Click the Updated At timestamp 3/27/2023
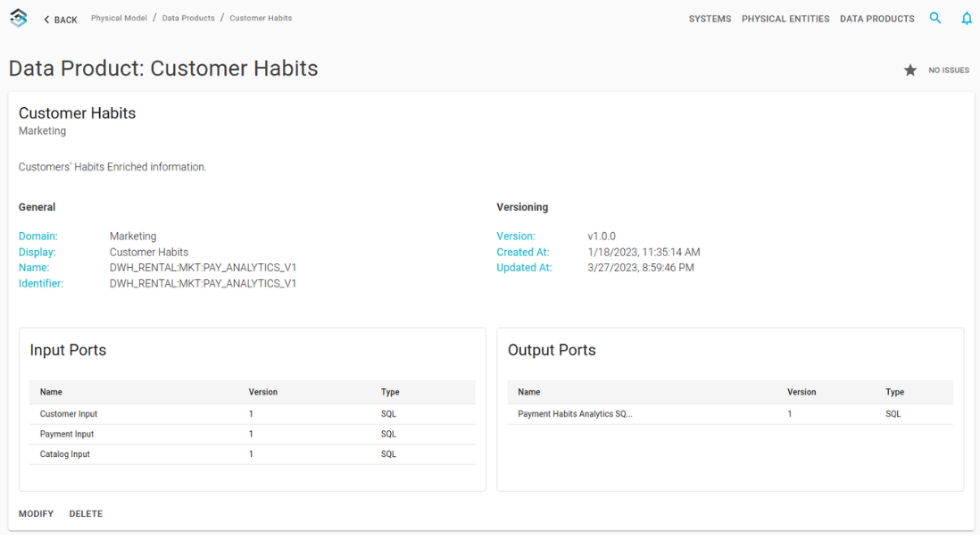The image size is (980, 557). (641, 268)
